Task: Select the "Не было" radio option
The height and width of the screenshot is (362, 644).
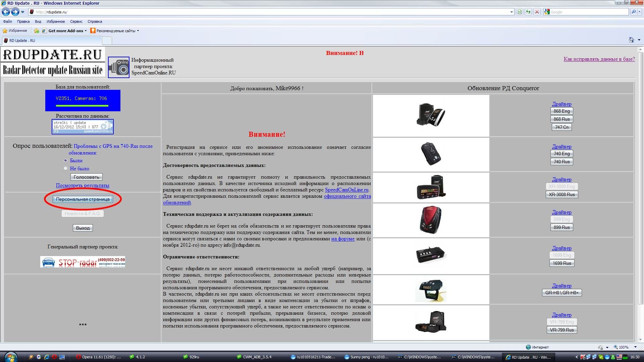Action: point(66,168)
